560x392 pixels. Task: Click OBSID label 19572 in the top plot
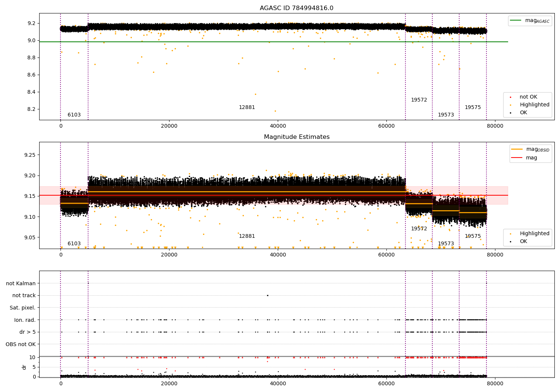pyautogui.click(x=419, y=100)
